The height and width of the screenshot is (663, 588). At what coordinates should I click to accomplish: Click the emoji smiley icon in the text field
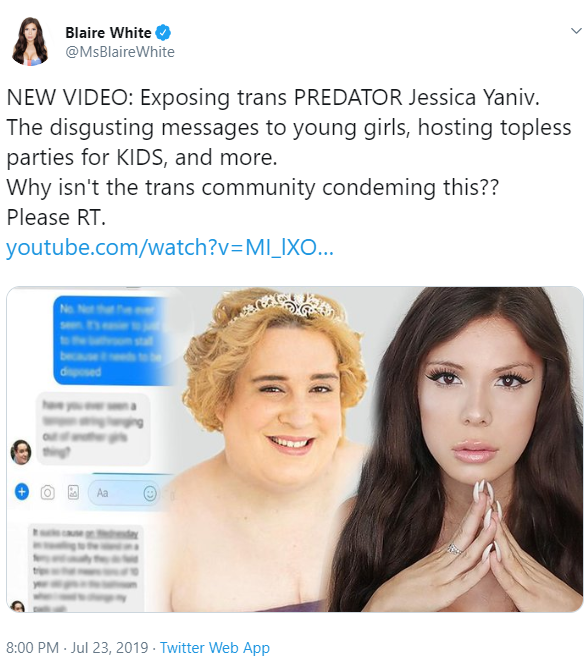pos(150,493)
